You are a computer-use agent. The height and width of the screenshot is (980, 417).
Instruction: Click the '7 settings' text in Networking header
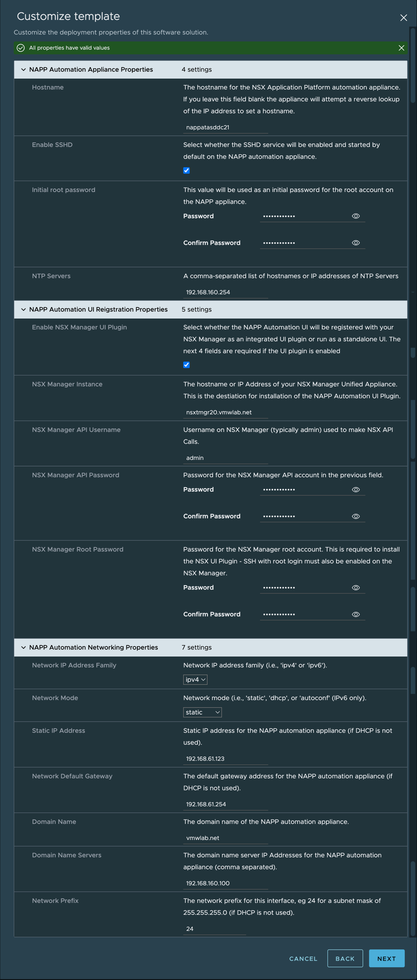197,648
